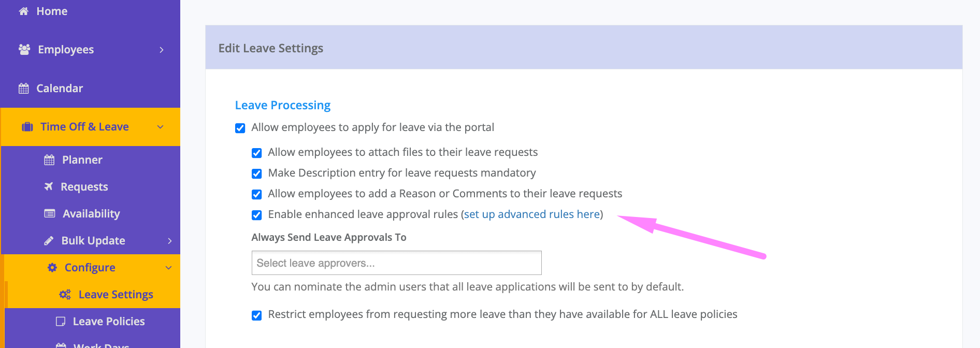
Task: Click the Bulk Update pencil icon
Action: 48,240
